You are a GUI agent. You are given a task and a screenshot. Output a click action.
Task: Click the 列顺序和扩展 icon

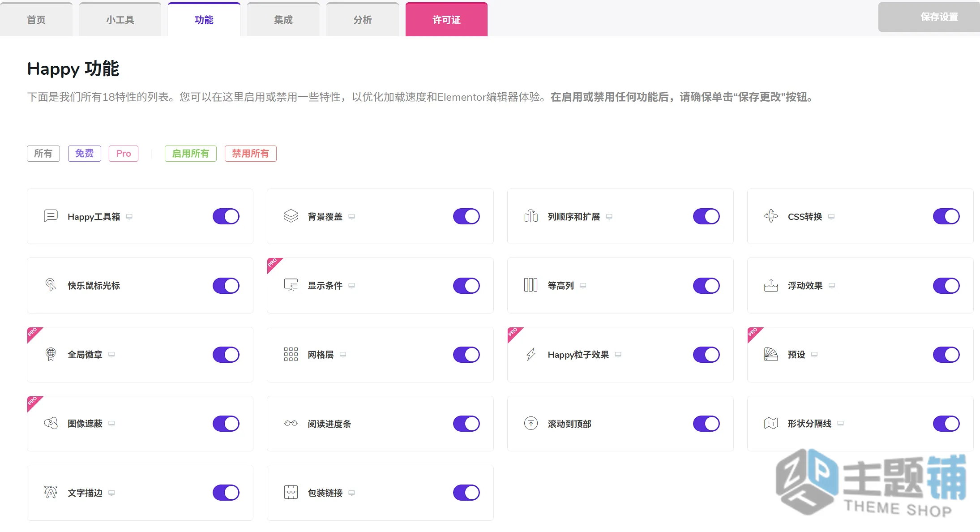tap(531, 216)
